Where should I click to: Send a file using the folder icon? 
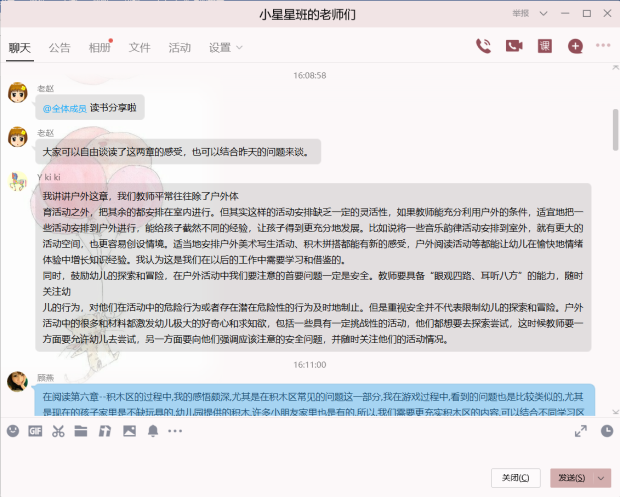82,431
